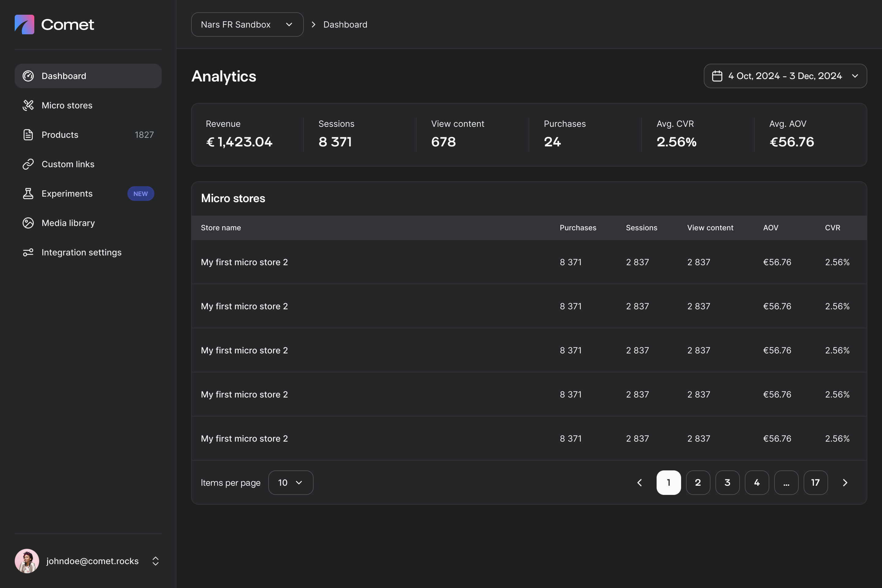Click the NEW badge beside Experiments
Image resolution: width=882 pixels, height=588 pixels.
click(141, 194)
